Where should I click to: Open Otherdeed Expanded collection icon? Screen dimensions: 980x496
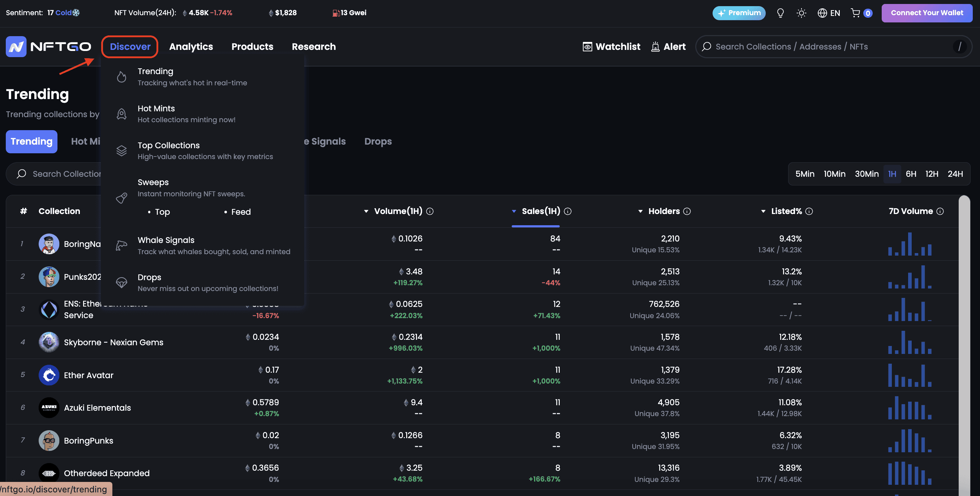coord(49,473)
